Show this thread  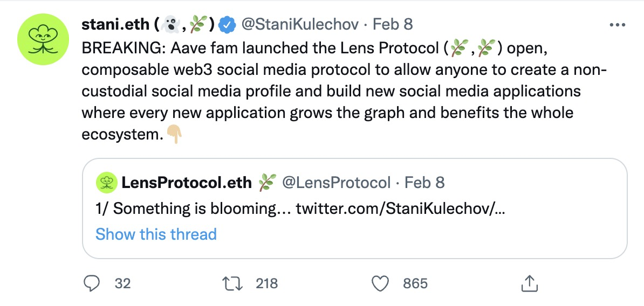click(x=156, y=234)
